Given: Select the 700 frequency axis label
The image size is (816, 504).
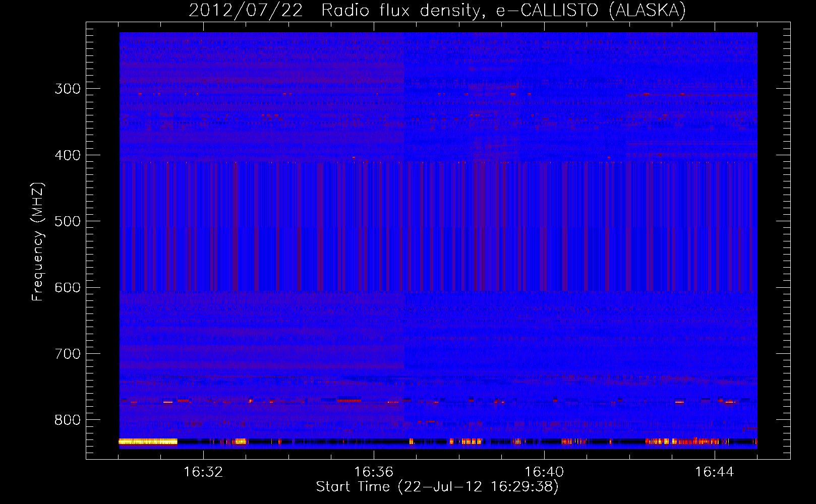Looking at the screenshot, I should point(68,354).
